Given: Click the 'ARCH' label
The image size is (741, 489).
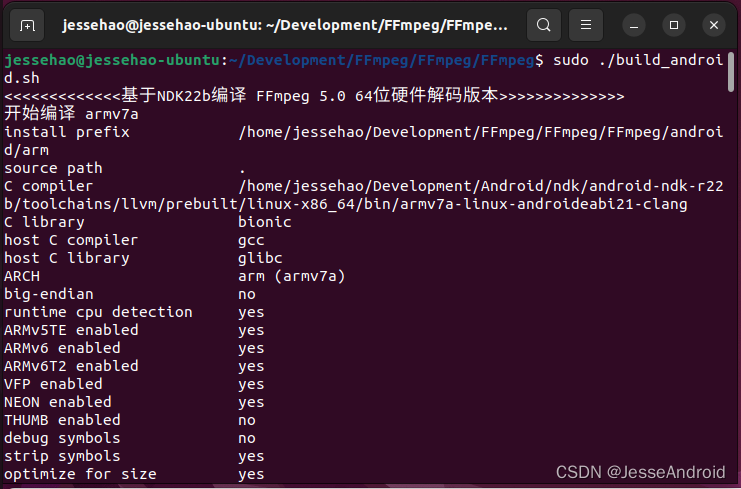Looking at the screenshot, I should click(22, 276).
